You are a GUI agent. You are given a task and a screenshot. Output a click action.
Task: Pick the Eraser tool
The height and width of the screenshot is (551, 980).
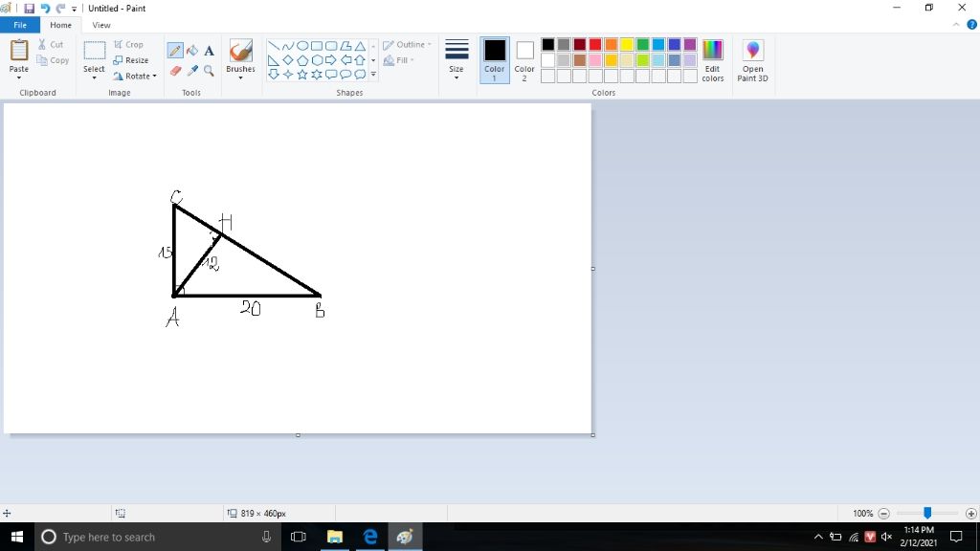point(175,71)
